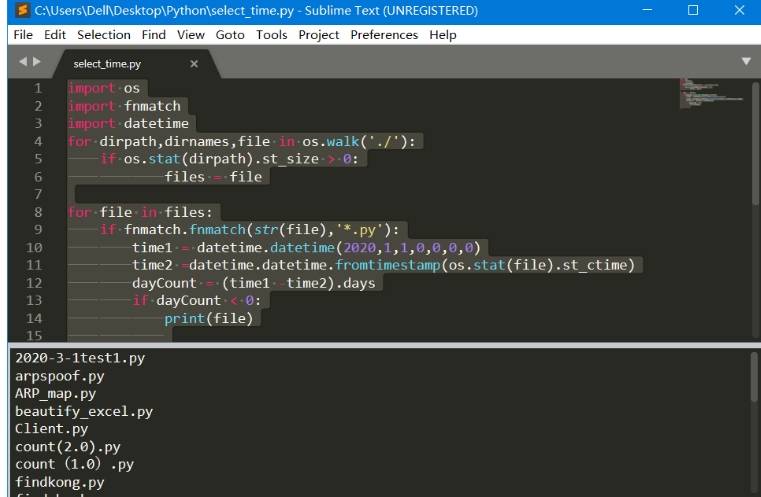Go to previous tab with left arrow
The height and width of the screenshot is (497, 761).
[23, 62]
